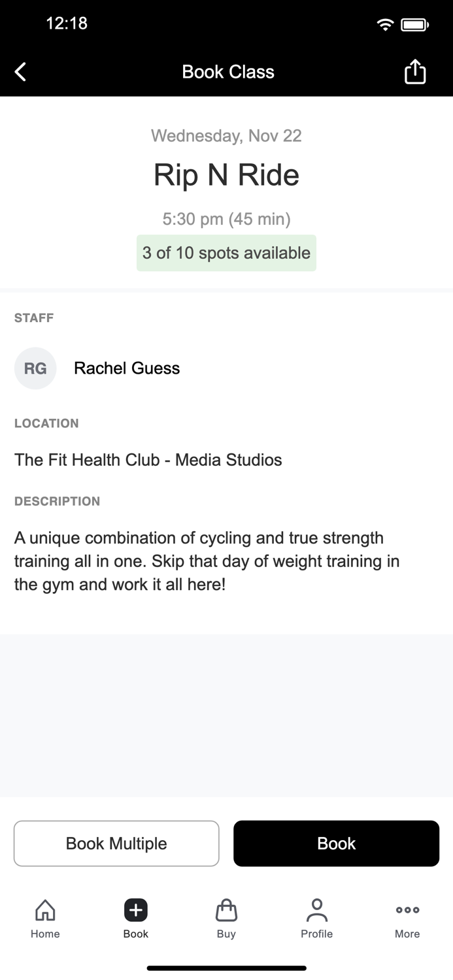Tap the back chevron arrow
The height and width of the screenshot is (980, 453).
click(20, 71)
